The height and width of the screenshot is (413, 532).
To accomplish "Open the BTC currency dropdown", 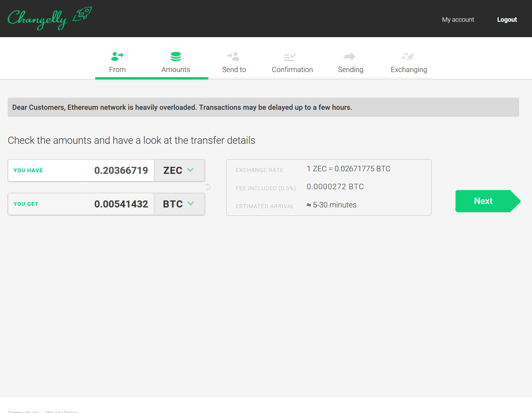I will tap(179, 204).
